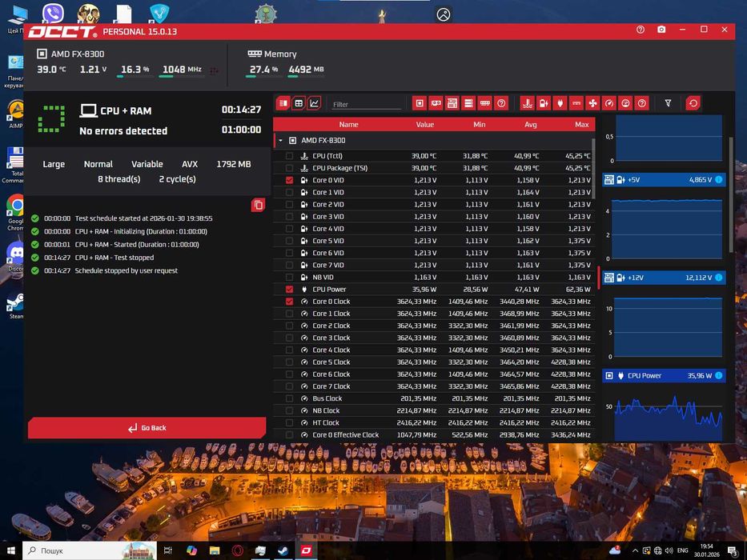
Task: Select the graph-only monitoring view icon
Action: [x=315, y=103]
